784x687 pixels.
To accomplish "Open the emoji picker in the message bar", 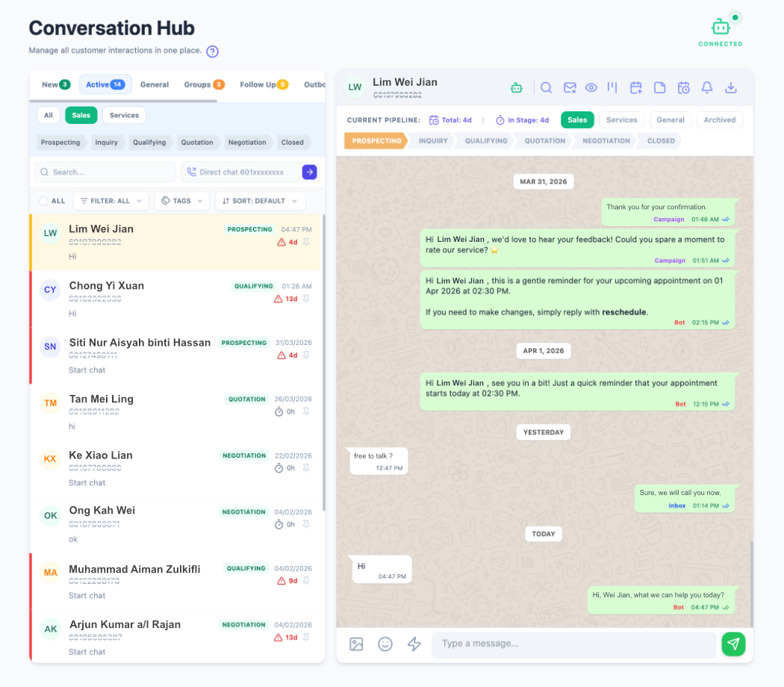I will coord(385,644).
